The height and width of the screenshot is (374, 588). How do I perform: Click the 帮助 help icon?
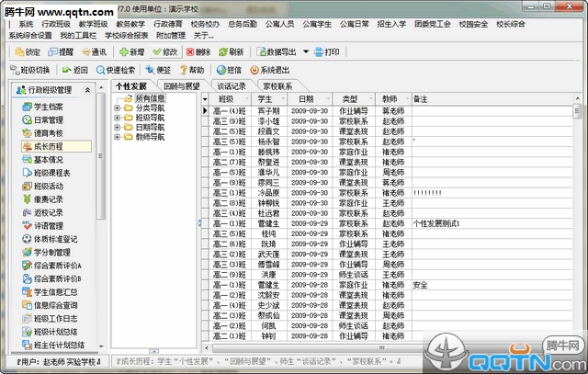(190, 70)
